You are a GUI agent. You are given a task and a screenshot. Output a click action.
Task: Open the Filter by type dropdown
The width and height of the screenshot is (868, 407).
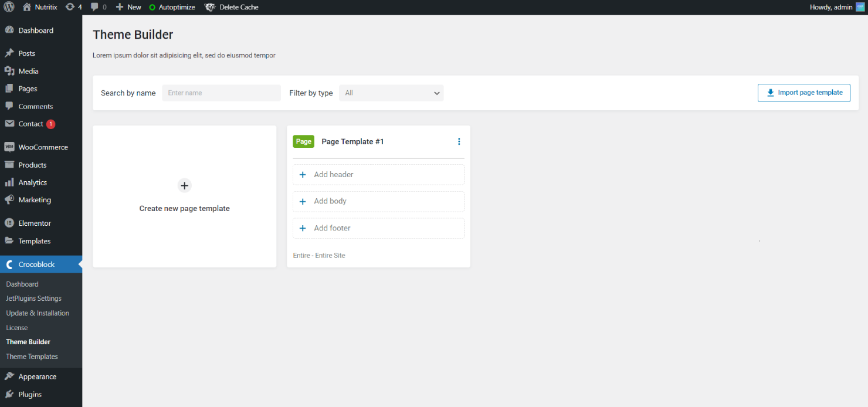click(391, 93)
